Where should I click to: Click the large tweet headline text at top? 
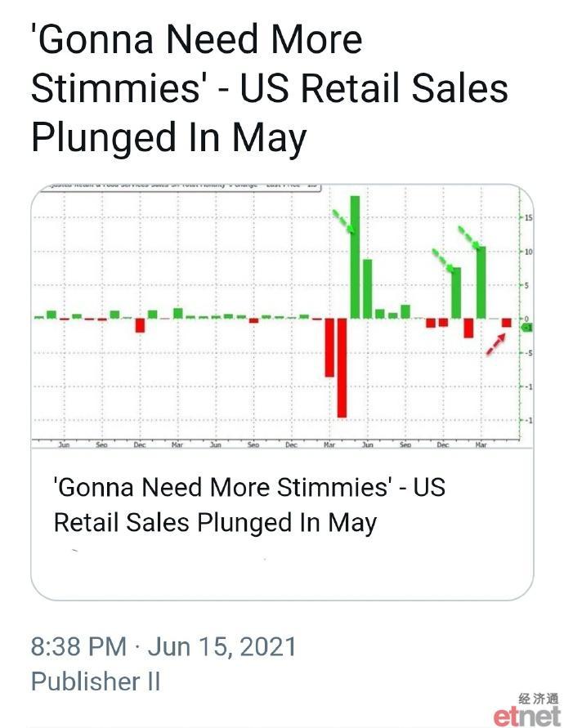[x=270, y=87]
